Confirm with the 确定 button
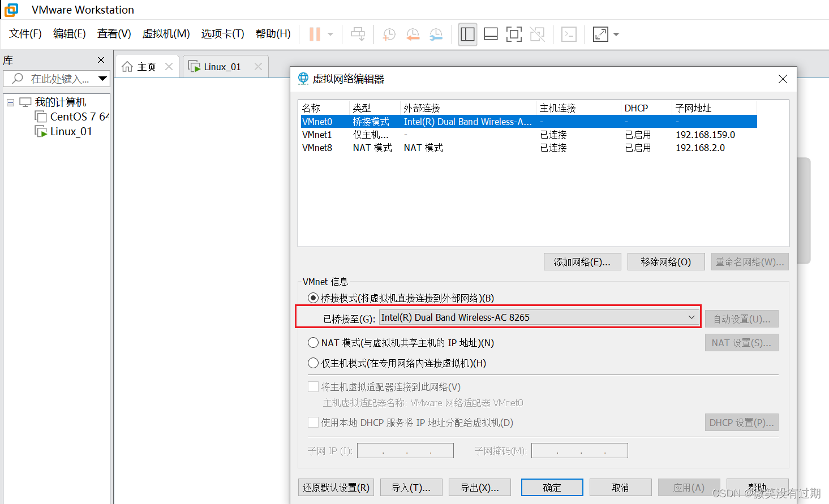829x504 pixels. click(x=552, y=487)
